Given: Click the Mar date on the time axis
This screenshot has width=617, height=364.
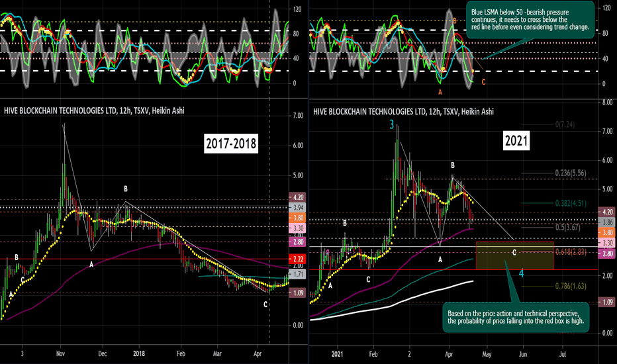Looking at the screenshot, I should 217,353.
